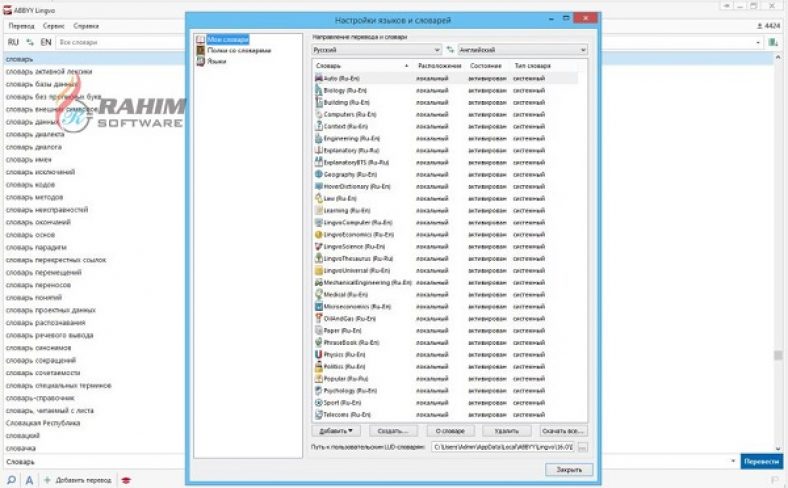Click the Перевести button in main window
Viewport: 788px width, 488px height.
point(761,461)
